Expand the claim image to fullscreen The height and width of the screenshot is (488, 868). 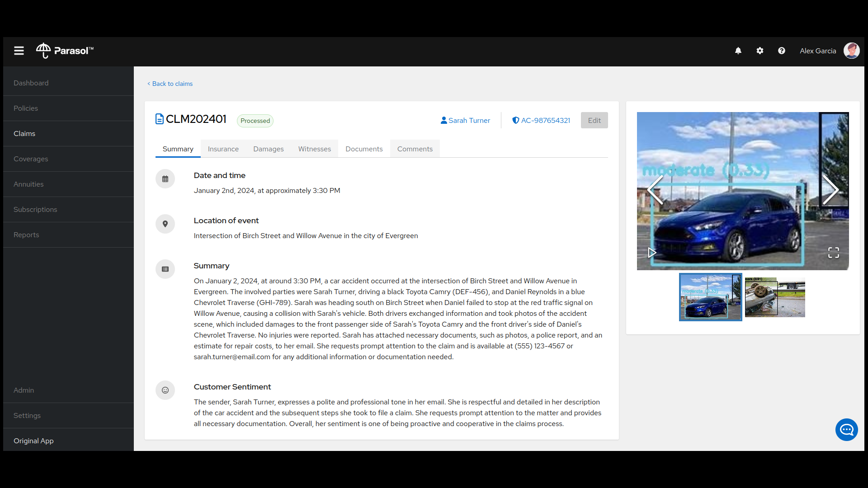pos(833,253)
